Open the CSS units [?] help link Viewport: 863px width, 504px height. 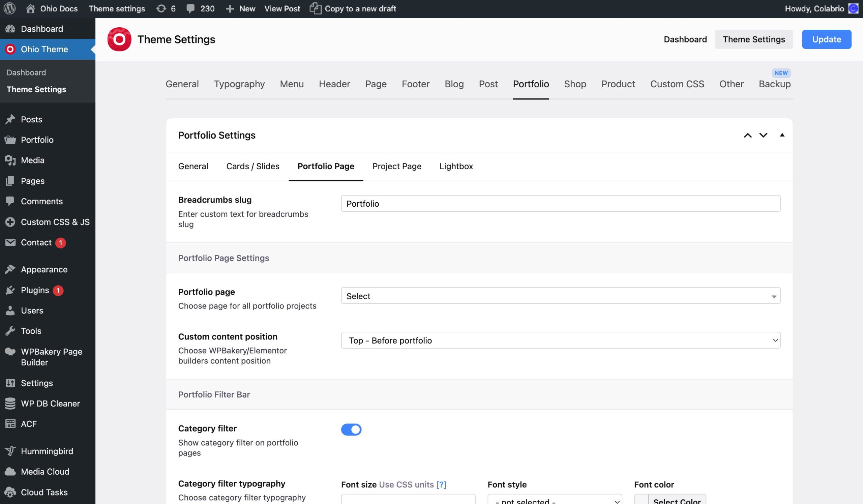[x=441, y=485]
